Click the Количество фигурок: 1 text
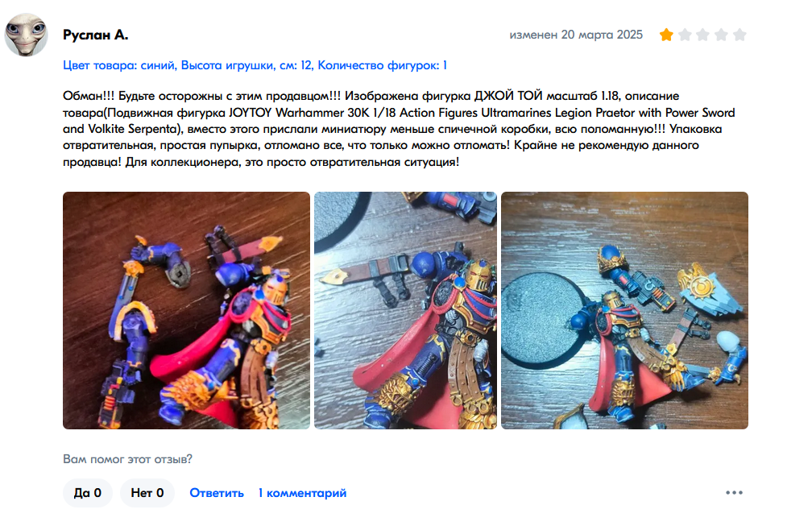The width and height of the screenshot is (812, 526). point(382,65)
